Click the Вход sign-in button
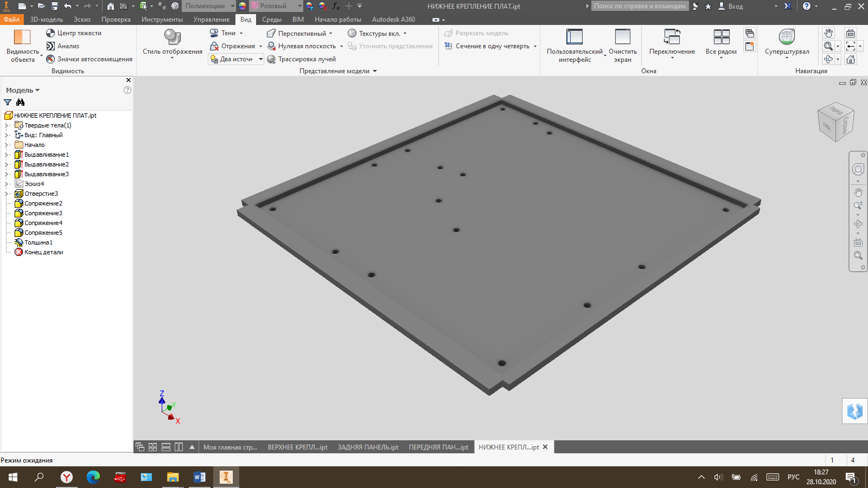Image resolution: width=868 pixels, height=488 pixels. (730, 6)
